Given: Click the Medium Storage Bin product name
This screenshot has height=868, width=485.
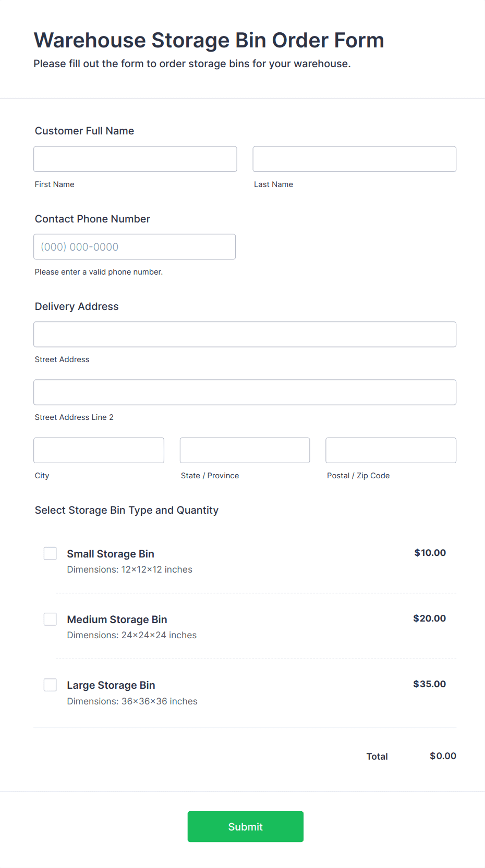Looking at the screenshot, I should (x=117, y=619).
